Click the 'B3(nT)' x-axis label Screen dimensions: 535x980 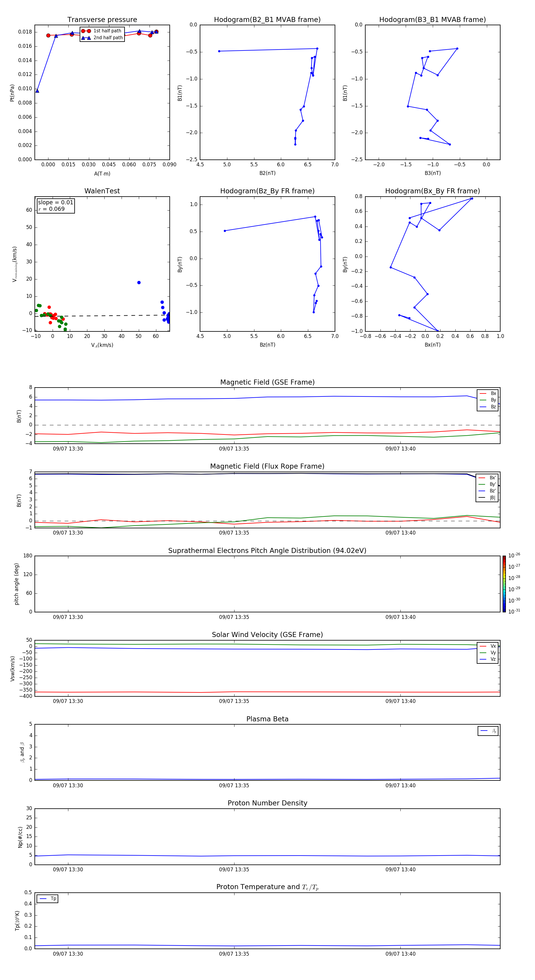point(432,173)
